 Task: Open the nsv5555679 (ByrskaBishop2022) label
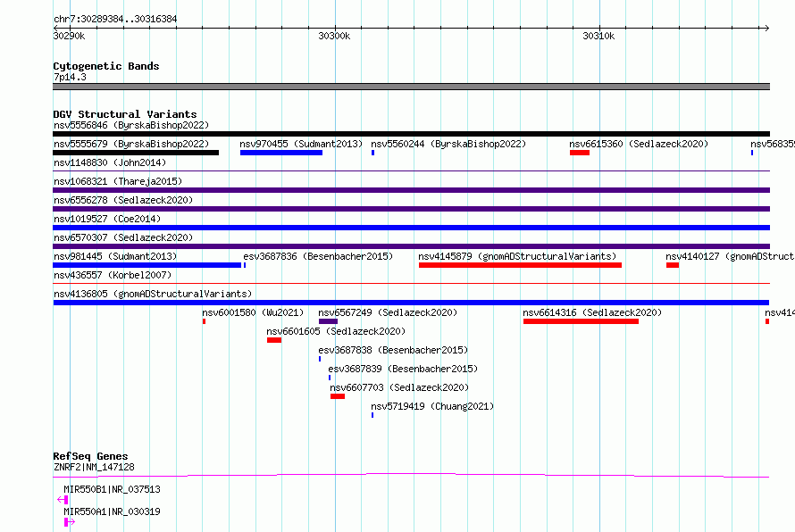click(131, 144)
